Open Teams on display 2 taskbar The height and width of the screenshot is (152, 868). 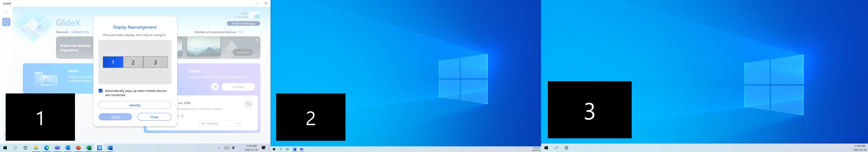pos(302,149)
